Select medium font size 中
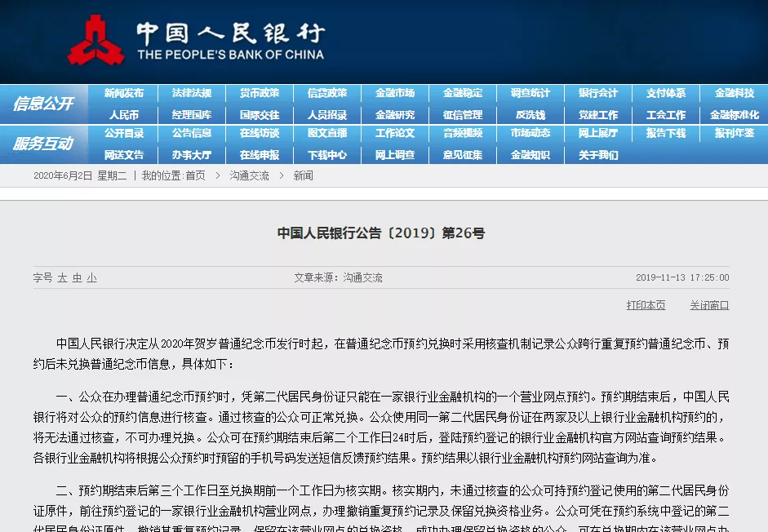This screenshot has width=768, height=532. point(78,277)
